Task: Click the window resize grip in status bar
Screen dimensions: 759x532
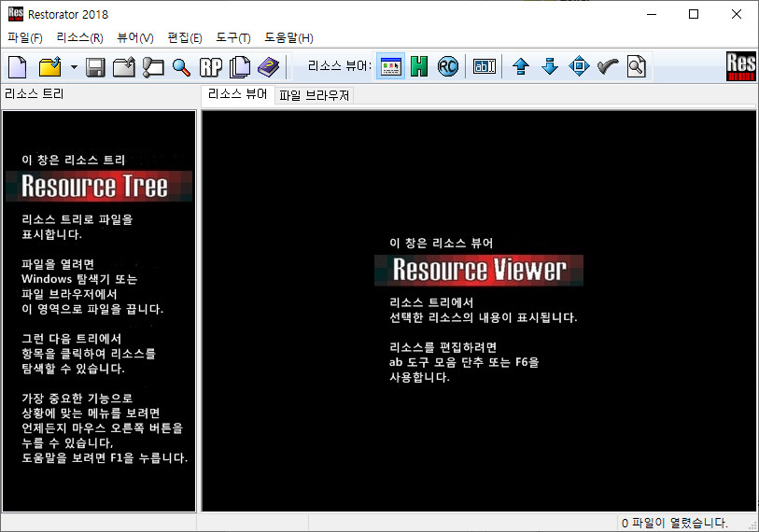Action: pos(752,525)
